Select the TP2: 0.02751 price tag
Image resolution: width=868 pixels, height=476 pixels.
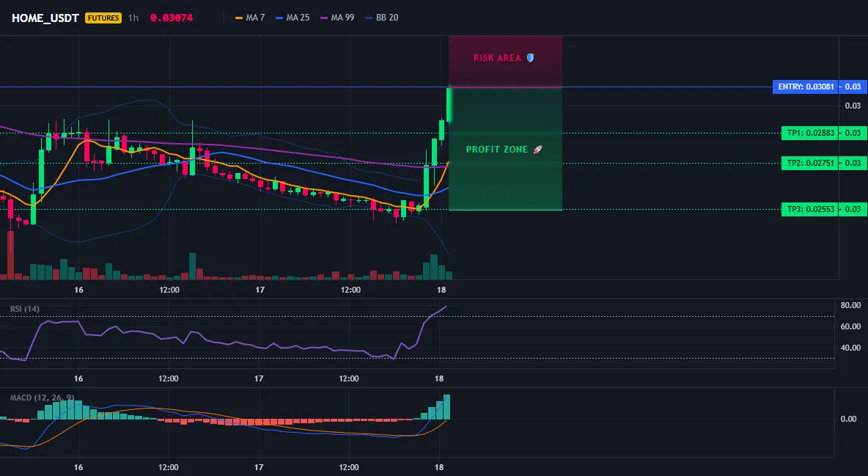[810, 163]
